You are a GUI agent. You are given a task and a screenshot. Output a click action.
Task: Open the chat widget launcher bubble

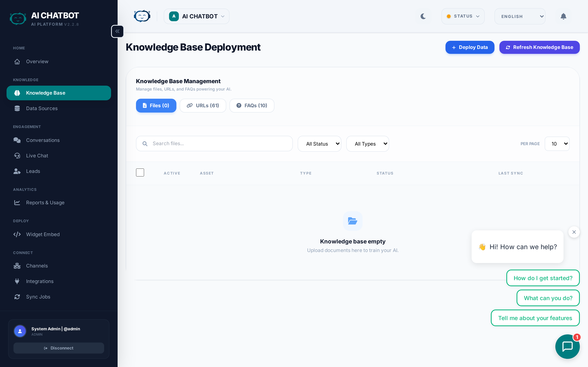[567, 346]
